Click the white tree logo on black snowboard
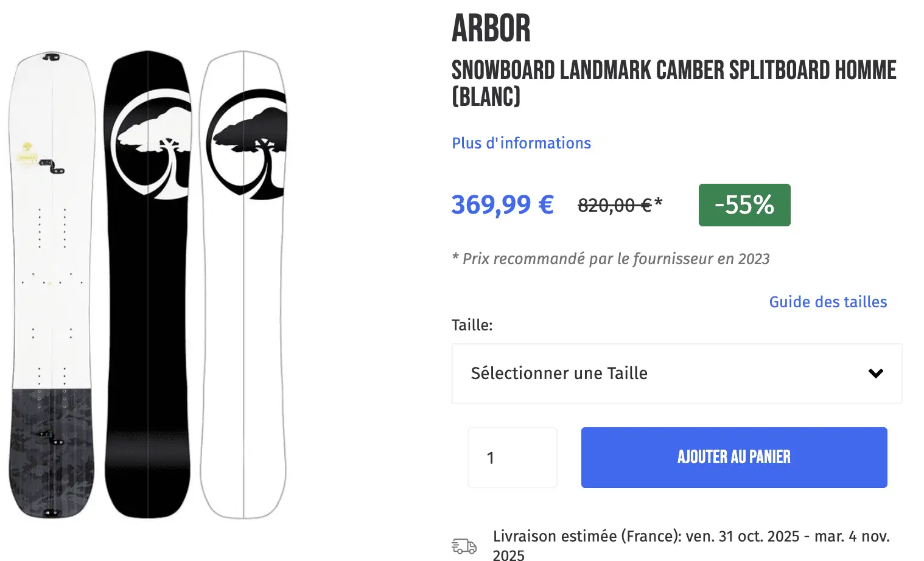Viewport: 924px width, 561px height. click(x=152, y=145)
